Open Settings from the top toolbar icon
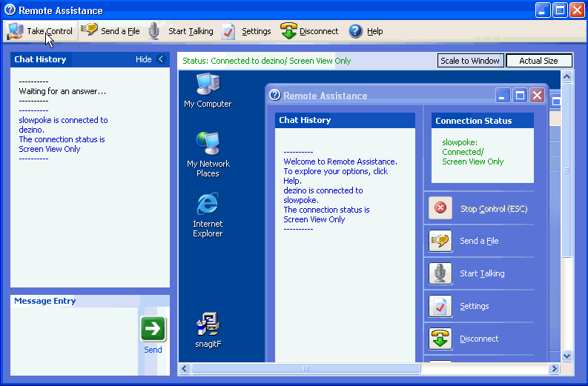 coord(228,31)
